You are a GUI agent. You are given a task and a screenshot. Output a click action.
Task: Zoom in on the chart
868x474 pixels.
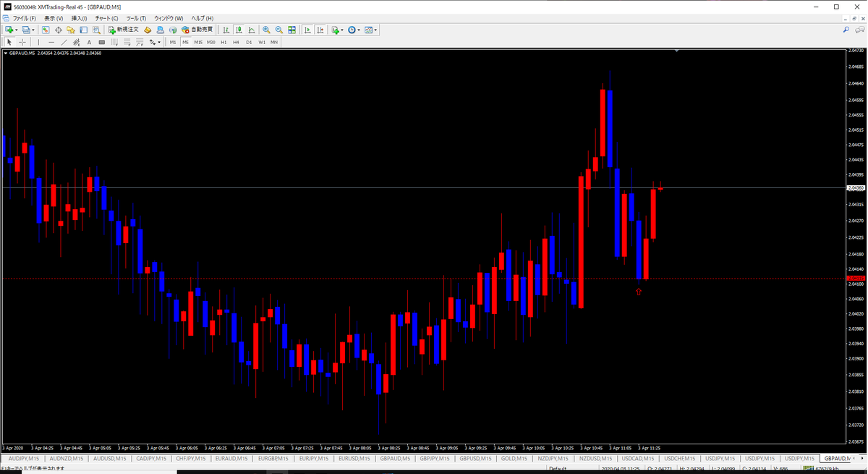266,30
